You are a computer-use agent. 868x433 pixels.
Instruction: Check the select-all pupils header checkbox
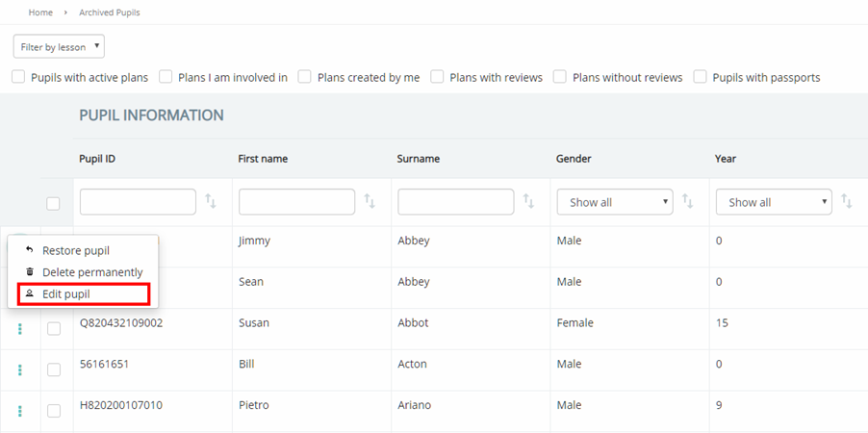[x=53, y=203]
